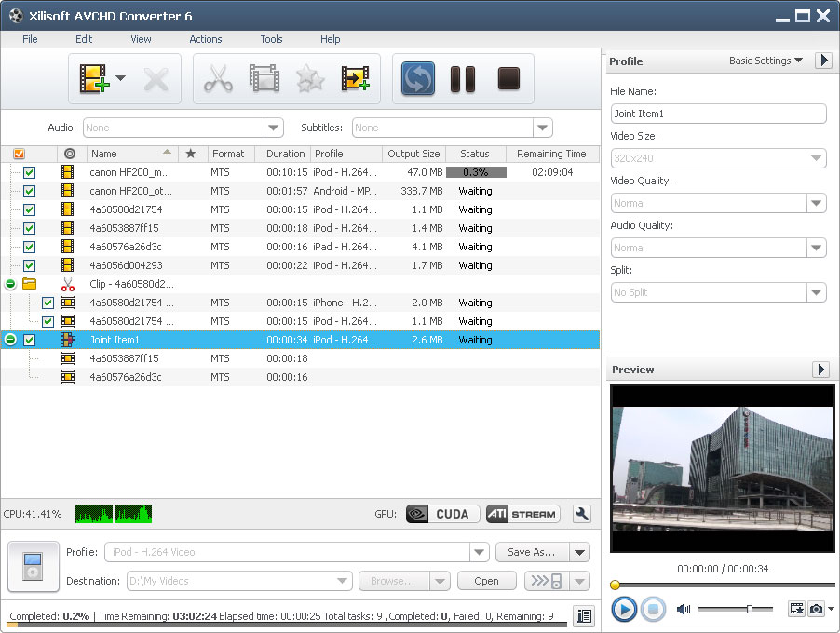The width and height of the screenshot is (840, 633).
Task: Click the scissors Clip tool icon
Action: click(x=217, y=79)
